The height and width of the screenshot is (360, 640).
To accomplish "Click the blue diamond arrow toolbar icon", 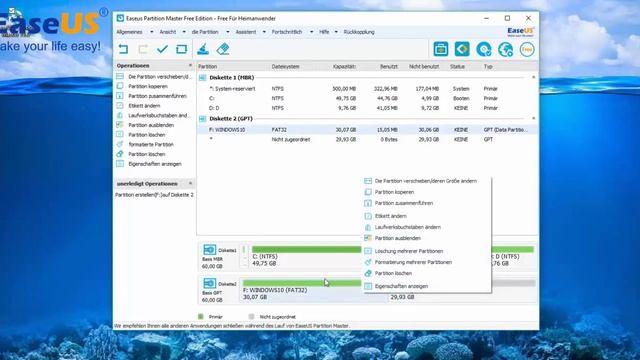I will tap(462, 49).
